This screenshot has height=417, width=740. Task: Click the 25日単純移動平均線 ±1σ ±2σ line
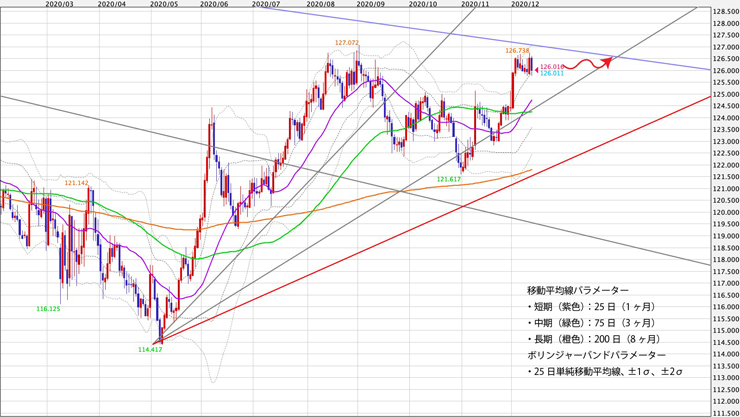[605, 372]
